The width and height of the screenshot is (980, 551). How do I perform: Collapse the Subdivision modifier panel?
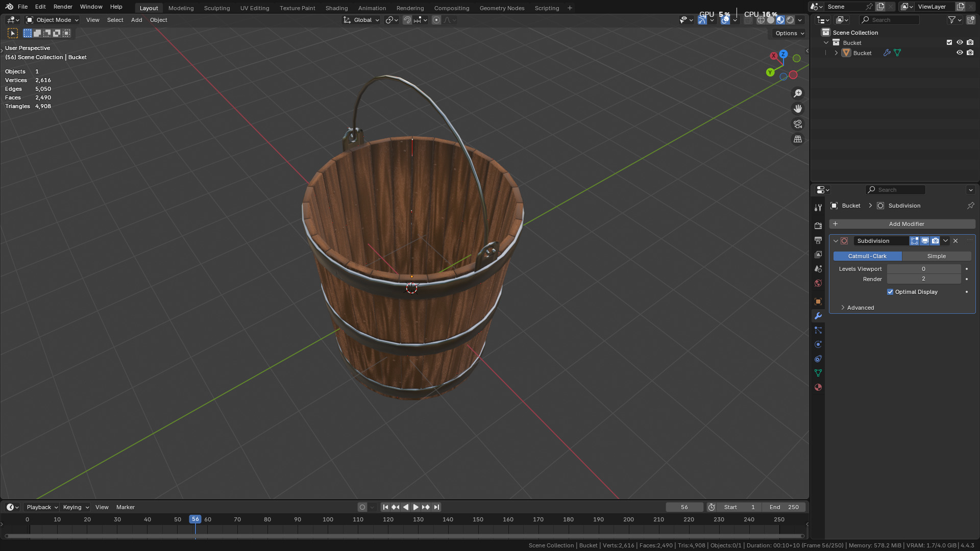click(836, 241)
